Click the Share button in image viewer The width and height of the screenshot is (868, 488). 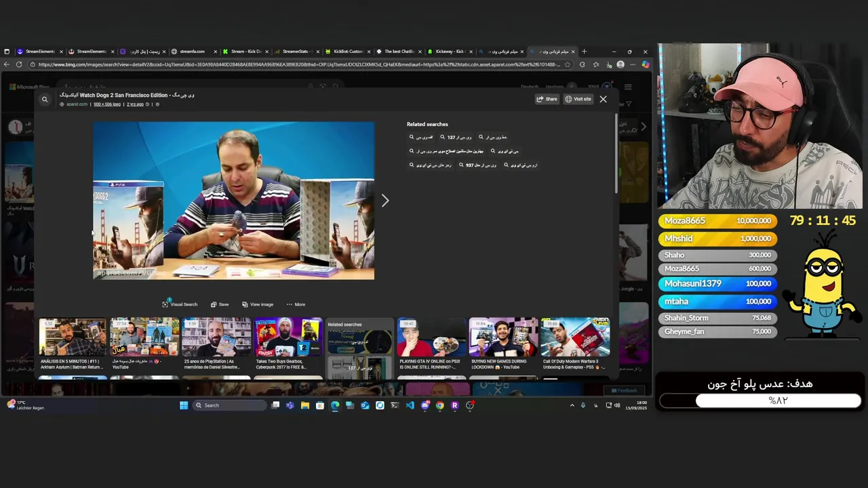[x=547, y=99]
